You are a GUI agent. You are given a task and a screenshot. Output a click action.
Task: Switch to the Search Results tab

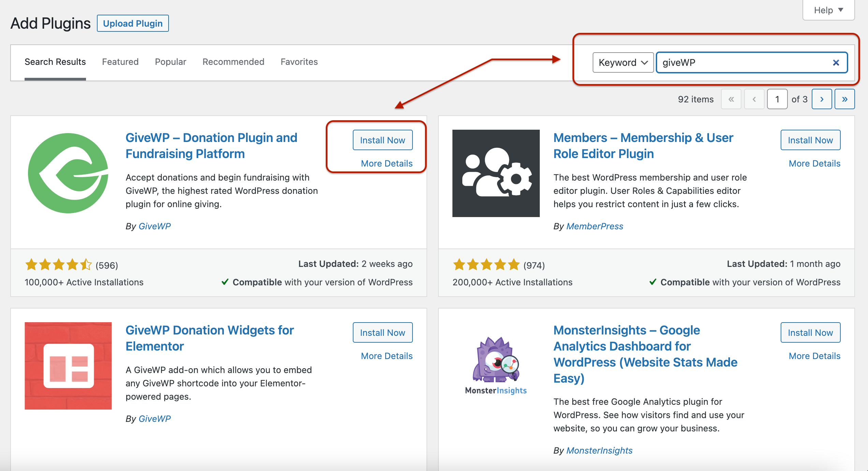pyautogui.click(x=55, y=62)
